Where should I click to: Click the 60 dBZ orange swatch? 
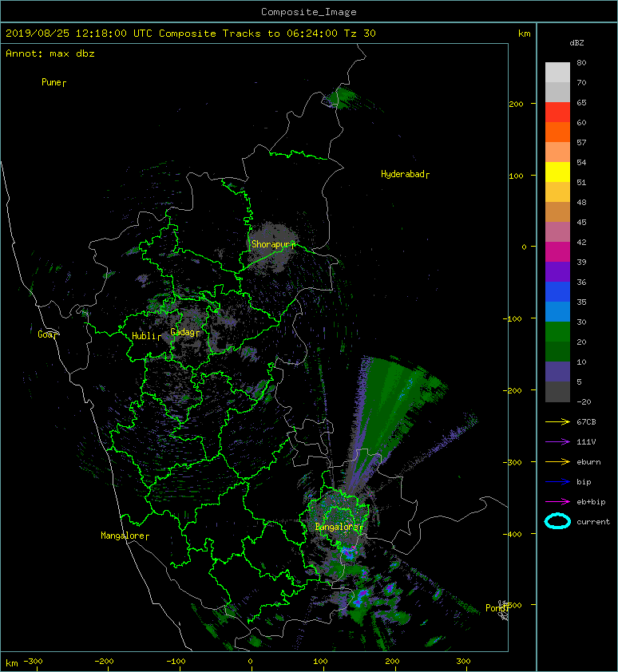557,132
